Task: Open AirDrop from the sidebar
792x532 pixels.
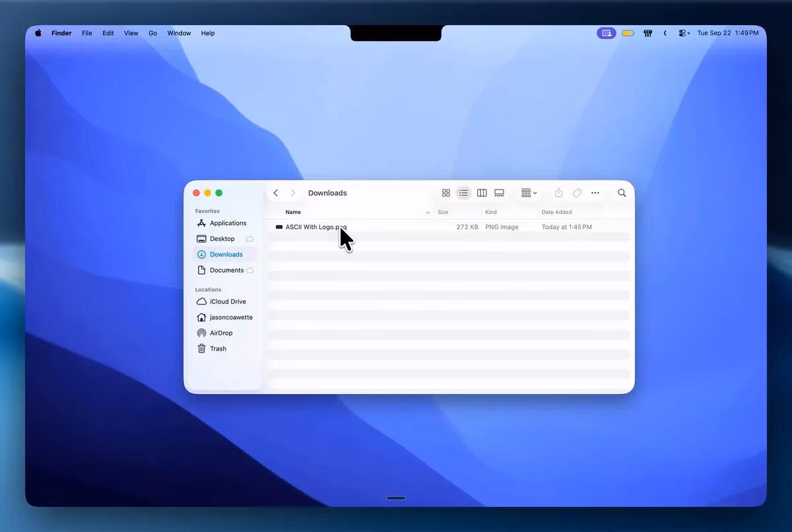Action: pos(222,333)
